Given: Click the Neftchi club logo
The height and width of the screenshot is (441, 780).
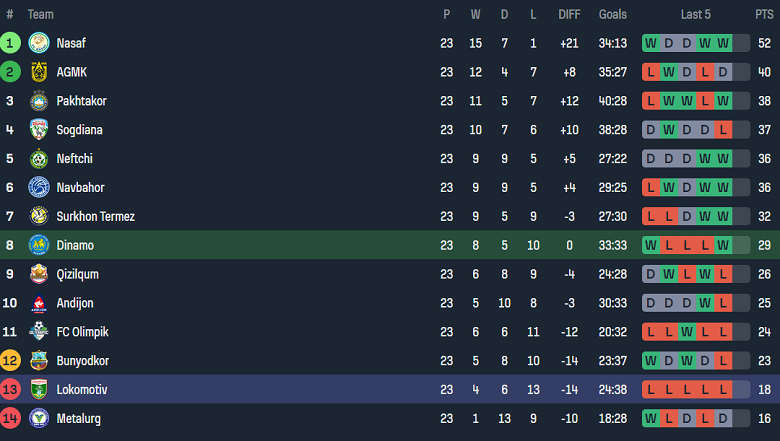Looking at the screenshot, I should pyautogui.click(x=39, y=159).
